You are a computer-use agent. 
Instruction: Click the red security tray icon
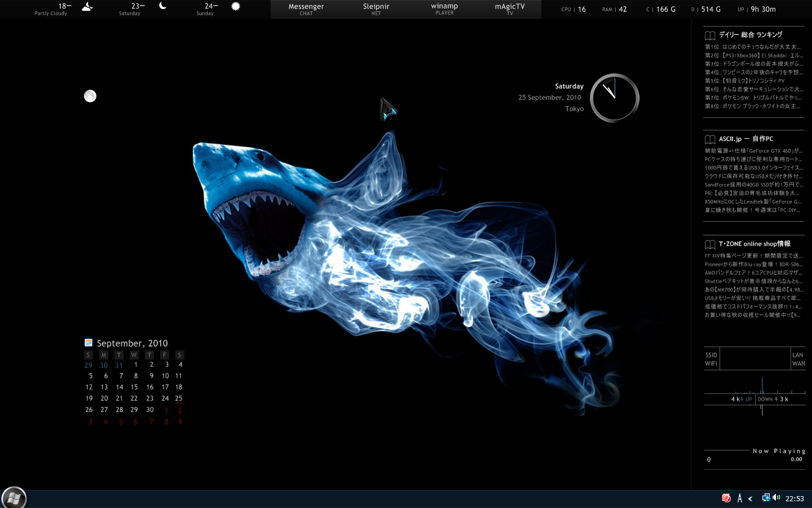(726, 498)
